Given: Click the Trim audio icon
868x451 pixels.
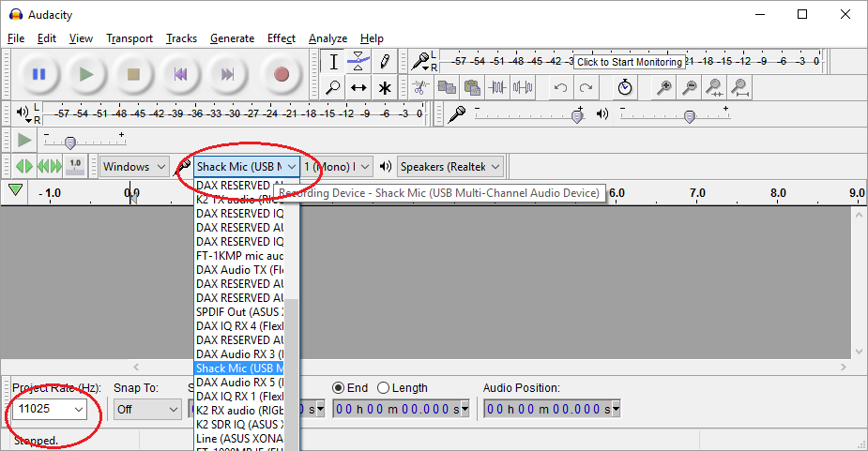Looking at the screenshot, I should click(x=497, y=87).
